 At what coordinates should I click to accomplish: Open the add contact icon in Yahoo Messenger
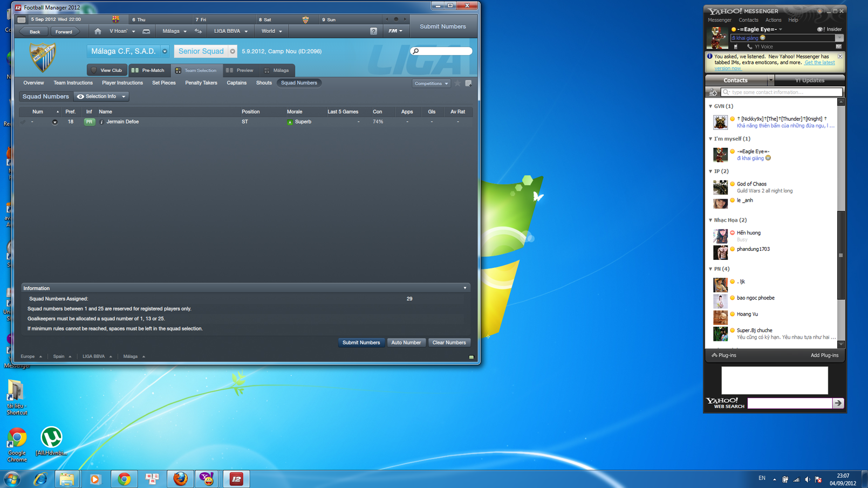pyautogui.click(x=713, y=92)
